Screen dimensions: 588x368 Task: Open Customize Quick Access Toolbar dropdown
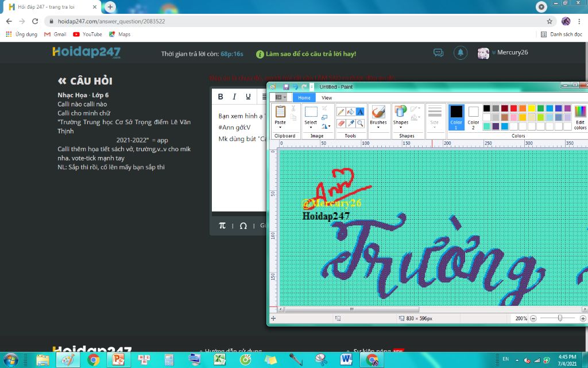coord(312,87)
